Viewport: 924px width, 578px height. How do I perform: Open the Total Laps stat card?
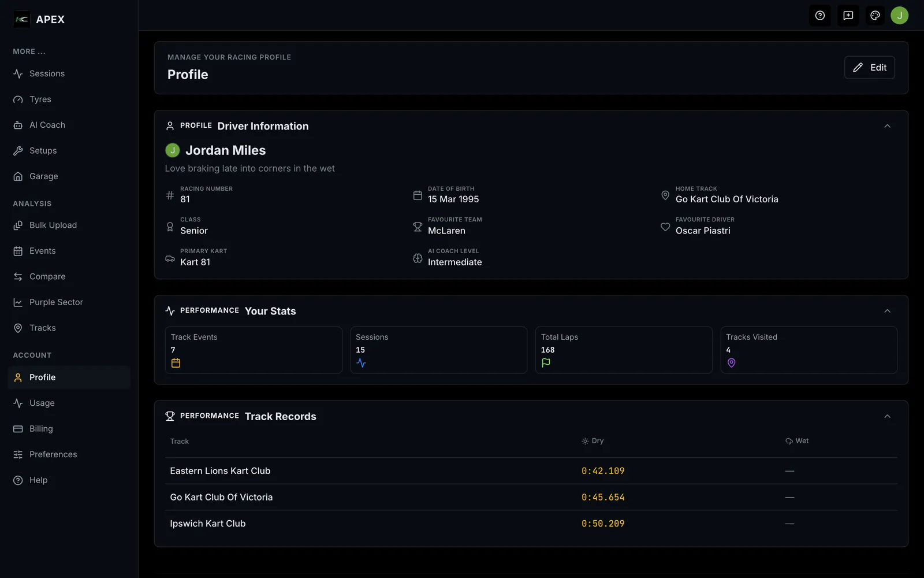pos(624,350)
